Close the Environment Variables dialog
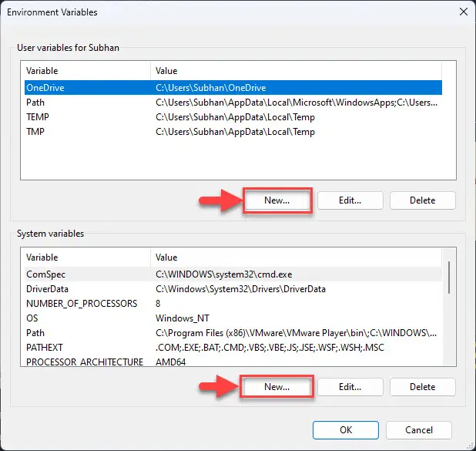476x451 pixels. coord(463,12)
